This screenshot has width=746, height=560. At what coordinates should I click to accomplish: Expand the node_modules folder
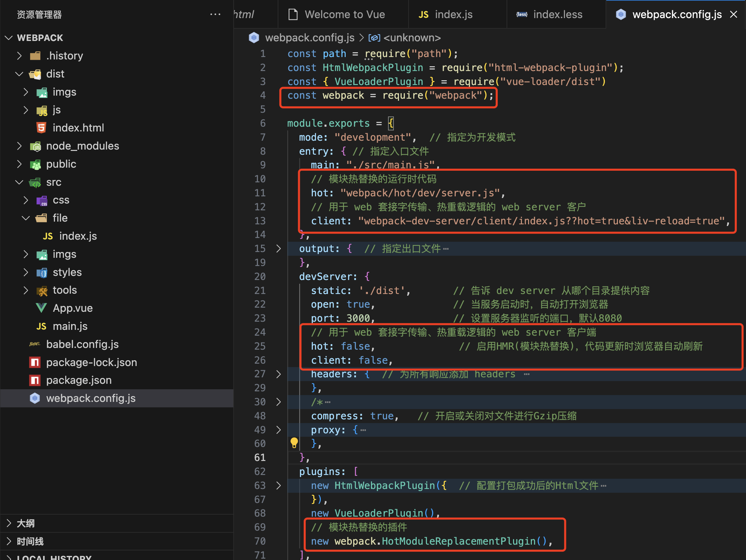[x=19, y=146]
